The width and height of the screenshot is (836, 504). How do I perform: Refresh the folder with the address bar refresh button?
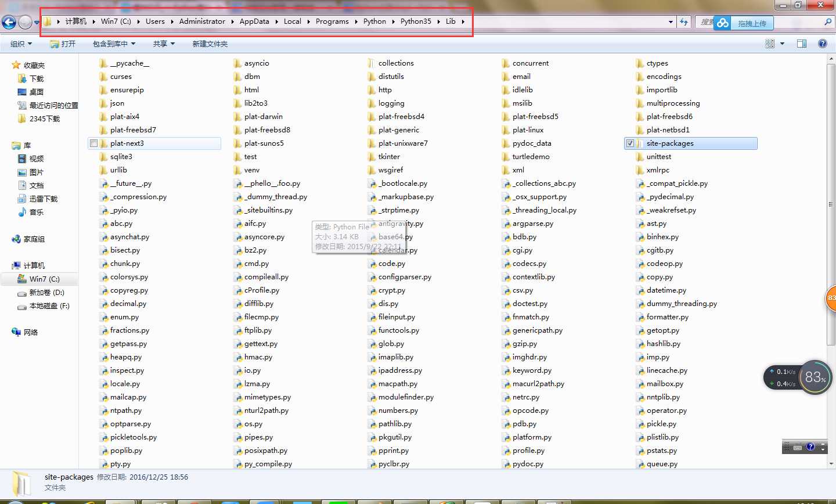point(684,22)
